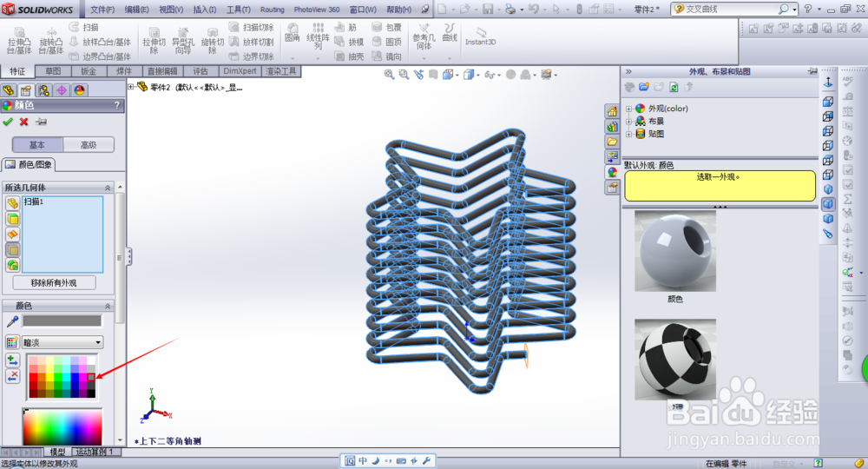Viewport: 868px width, 469px height.
Task: Open the SolidWorks Resources home tab
Action: pyautogui.click(x=612, y=111)
